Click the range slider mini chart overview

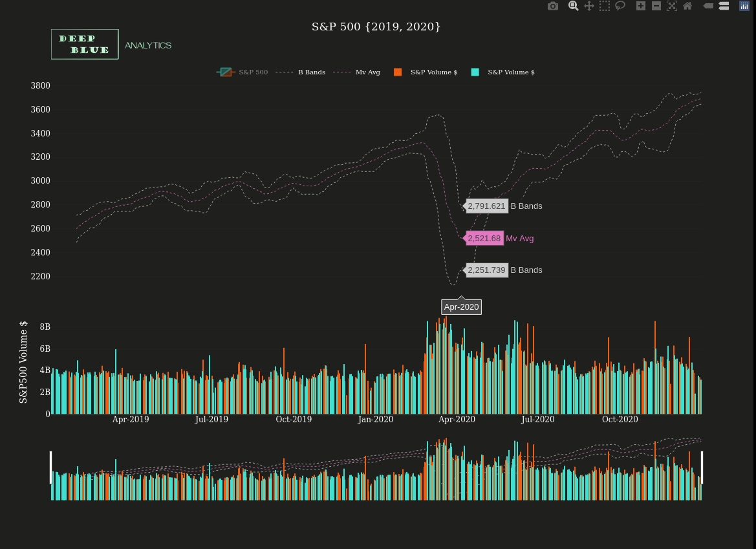click(376, 469)
